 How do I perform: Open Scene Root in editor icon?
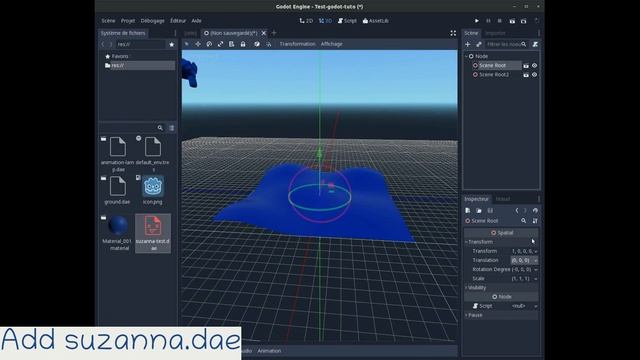click(x=526, y=66)
